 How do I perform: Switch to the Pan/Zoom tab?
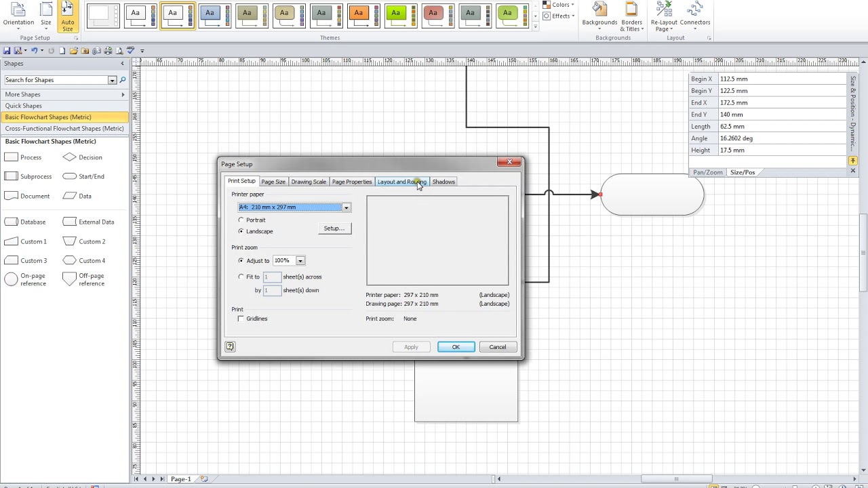tap(707, 172)
